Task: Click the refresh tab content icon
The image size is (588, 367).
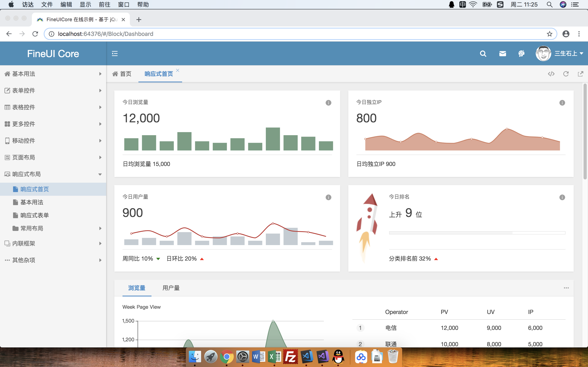Action: tap(566, 74)
